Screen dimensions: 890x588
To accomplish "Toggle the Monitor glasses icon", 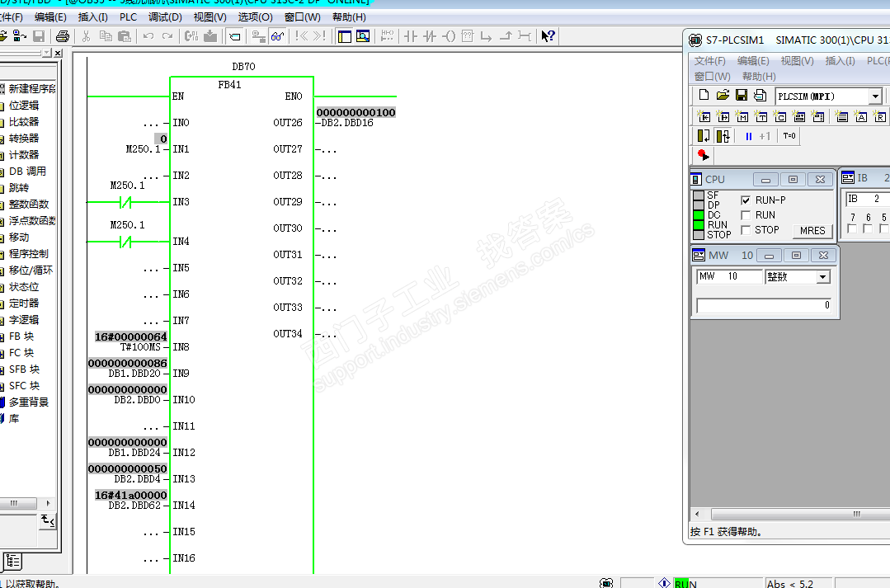I will pos(277,36).
